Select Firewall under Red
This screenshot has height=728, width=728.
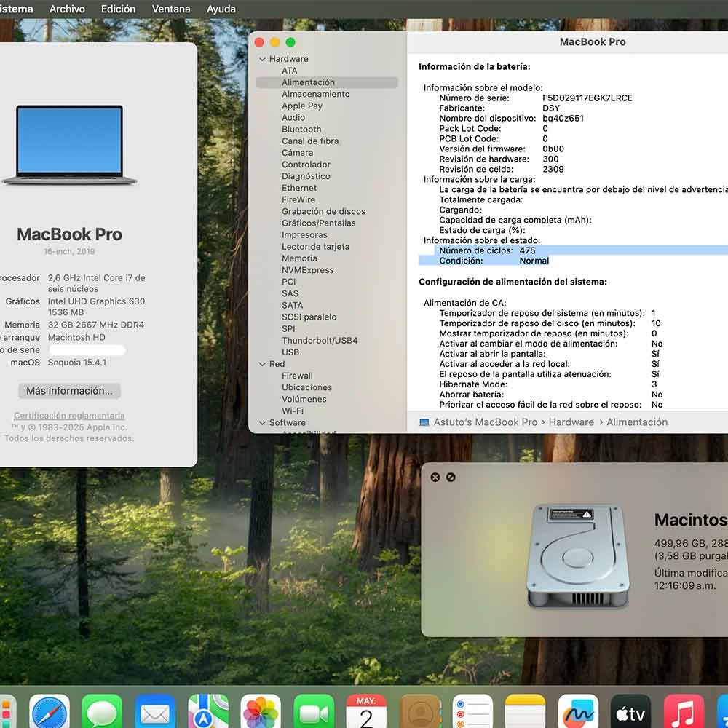point(297,376)
